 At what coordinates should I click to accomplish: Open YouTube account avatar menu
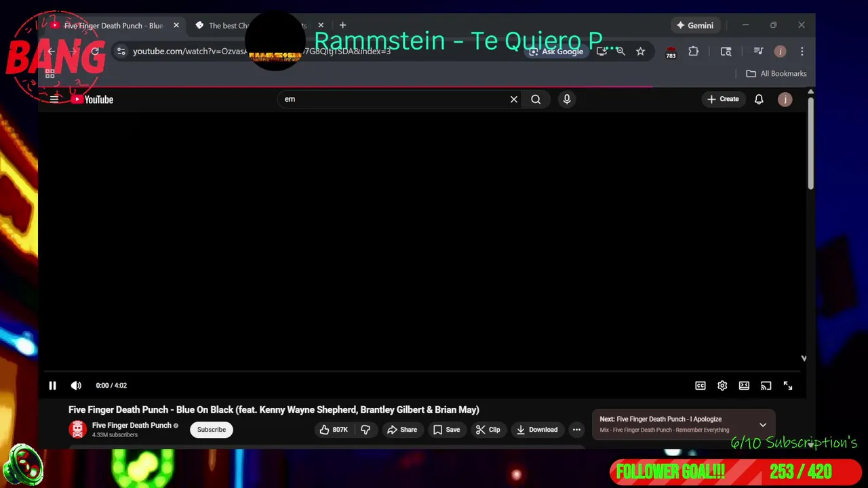point(785,99)
